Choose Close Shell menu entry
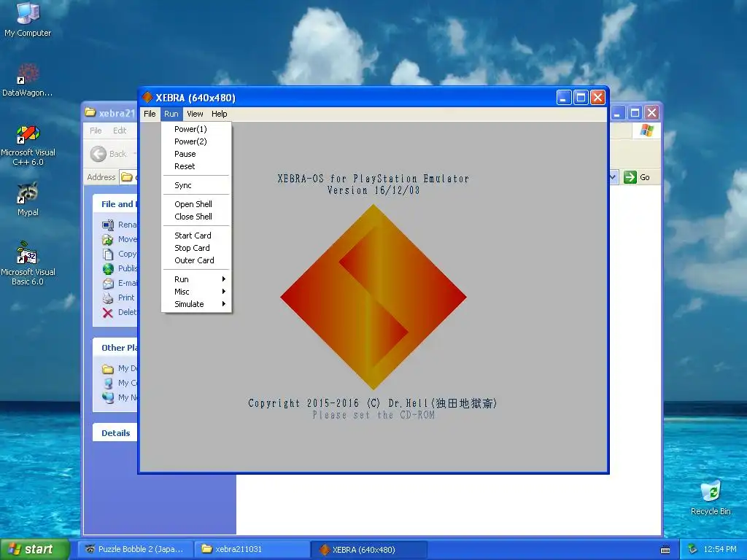Viewport: 747px width, 560px height. [196, 217]
